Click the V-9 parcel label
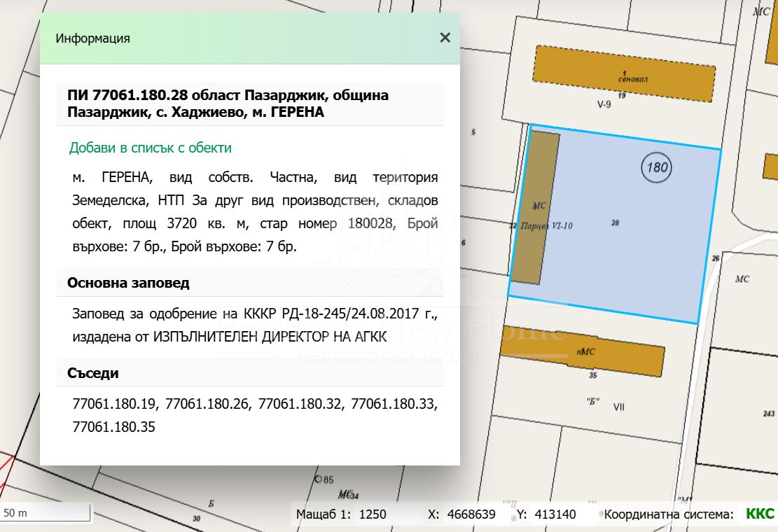This screenshot has width=778, height=532. point(604,105)
